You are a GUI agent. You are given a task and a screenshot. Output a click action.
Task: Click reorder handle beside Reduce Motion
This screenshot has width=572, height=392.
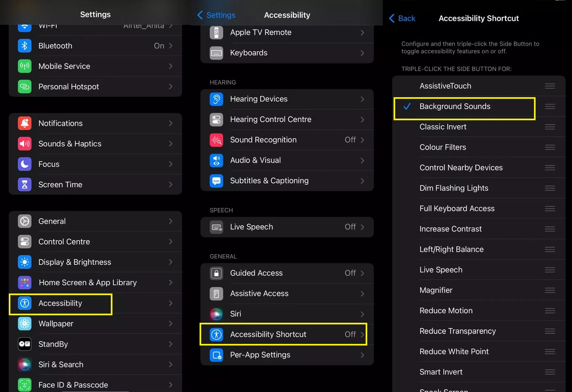point(550,311)
